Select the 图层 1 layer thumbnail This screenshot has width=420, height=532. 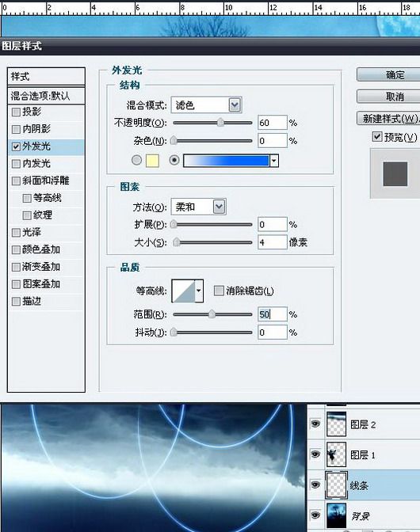336,454
